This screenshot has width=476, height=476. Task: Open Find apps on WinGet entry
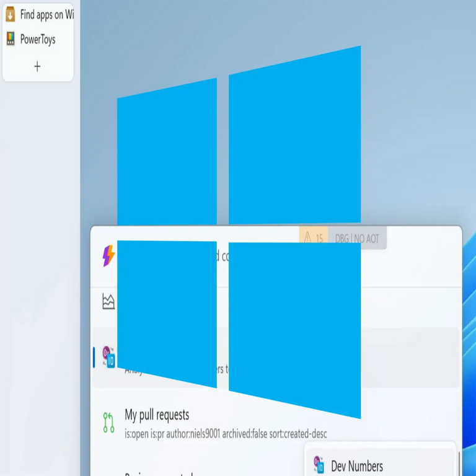(x=38, y=15)
